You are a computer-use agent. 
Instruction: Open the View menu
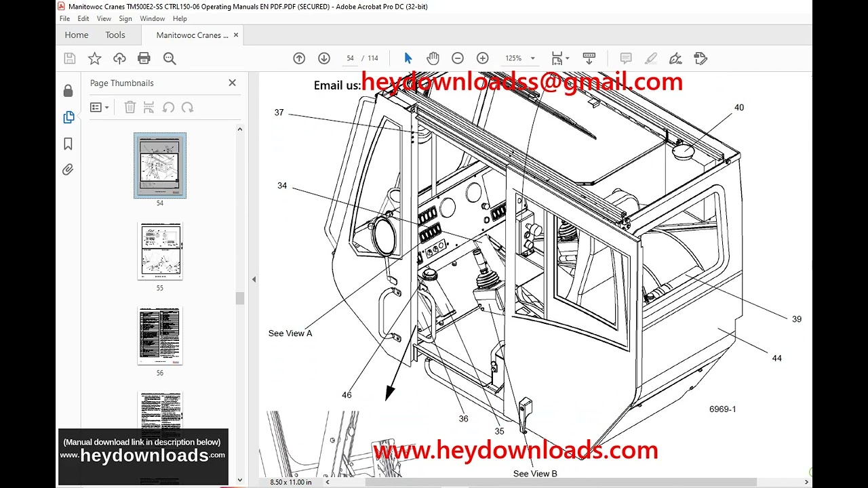click(104, 19)
